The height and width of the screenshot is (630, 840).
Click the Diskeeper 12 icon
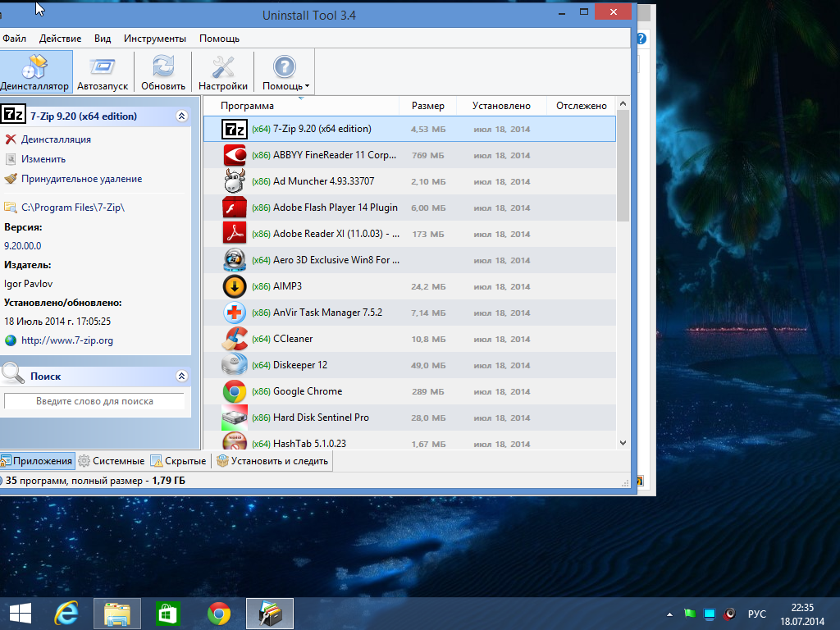click(234, 365)
